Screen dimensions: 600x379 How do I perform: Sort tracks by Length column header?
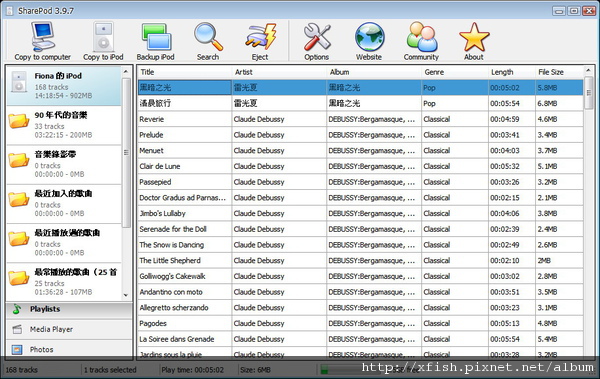point(512,72)
